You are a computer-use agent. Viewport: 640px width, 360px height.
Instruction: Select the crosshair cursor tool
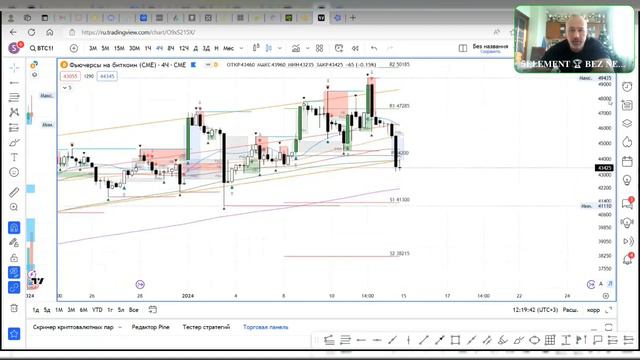(14, 67)
